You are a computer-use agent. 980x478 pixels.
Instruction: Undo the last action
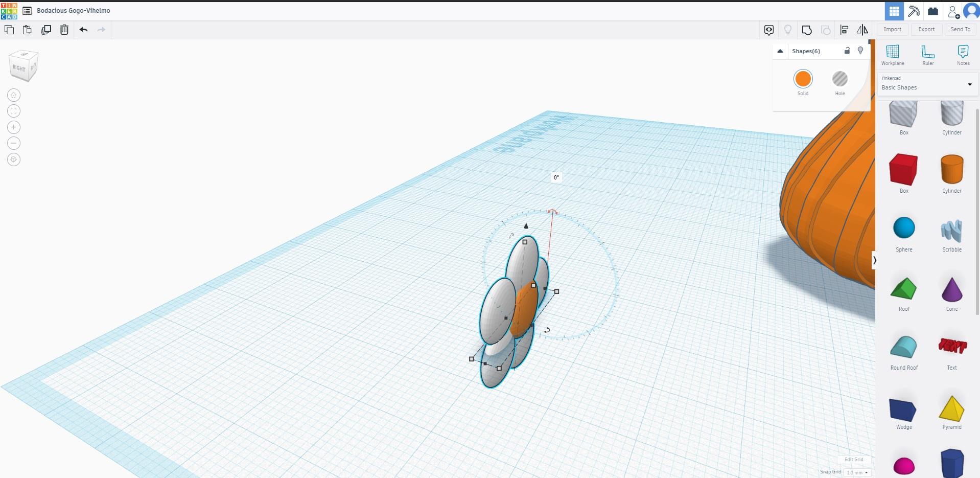[83, 30]
